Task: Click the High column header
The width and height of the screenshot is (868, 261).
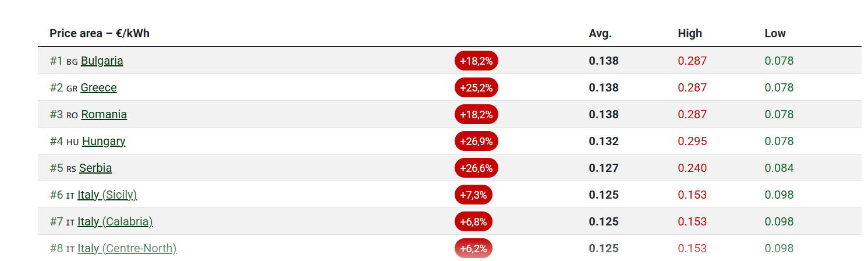Action: (x=690, y=33)
